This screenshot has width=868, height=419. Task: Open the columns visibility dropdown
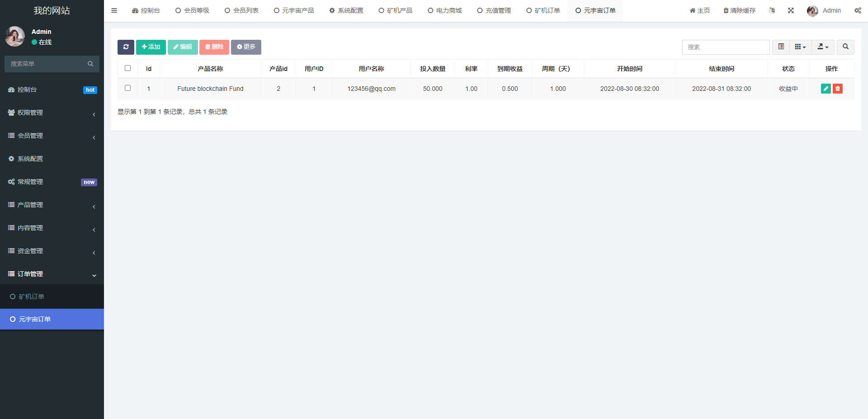pyautogui.click(x=800, y=47)
